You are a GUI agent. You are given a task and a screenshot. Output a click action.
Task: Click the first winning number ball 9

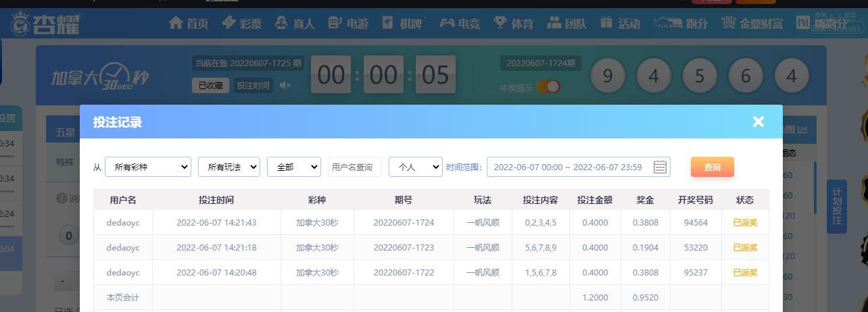(608, 76)
